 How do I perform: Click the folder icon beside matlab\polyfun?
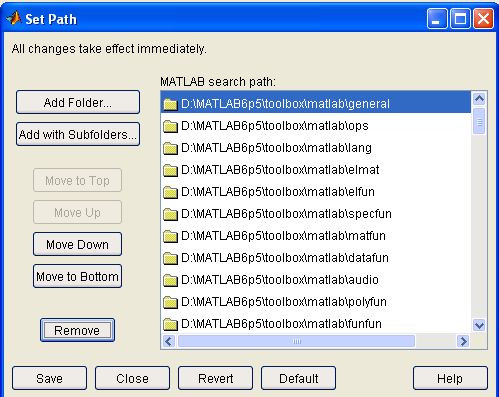pos(170,302)
